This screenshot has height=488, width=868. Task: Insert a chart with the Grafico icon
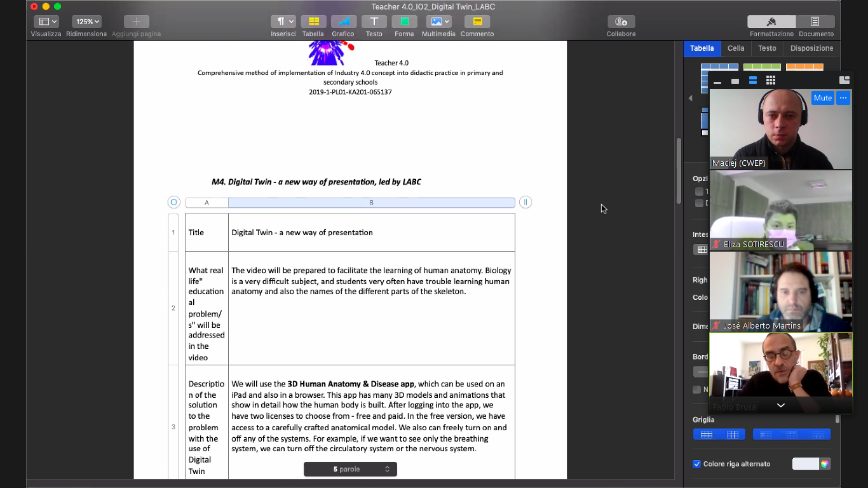pos(343,22)
